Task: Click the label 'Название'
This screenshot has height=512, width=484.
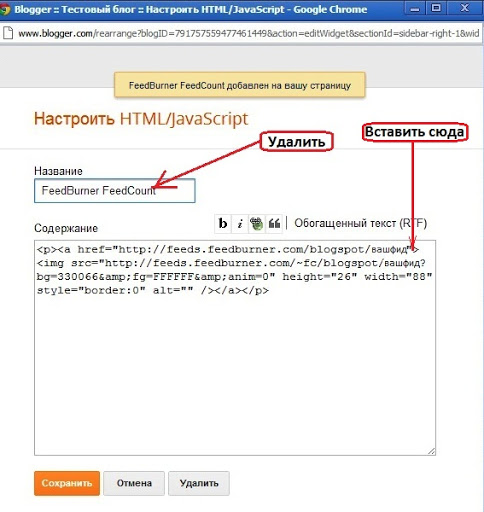Action: pos(58,171)
